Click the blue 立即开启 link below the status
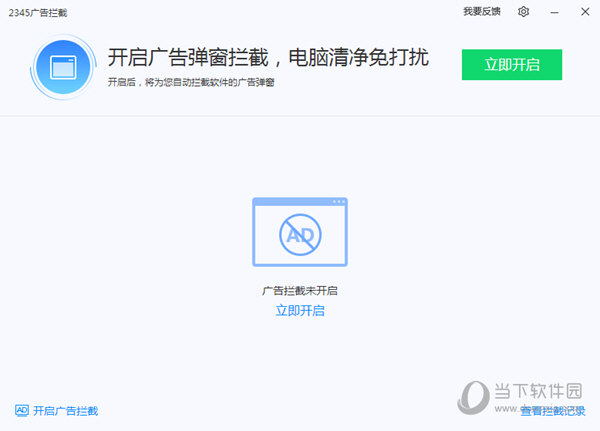The height and width of the screenshot is (431, 600). 300,310
